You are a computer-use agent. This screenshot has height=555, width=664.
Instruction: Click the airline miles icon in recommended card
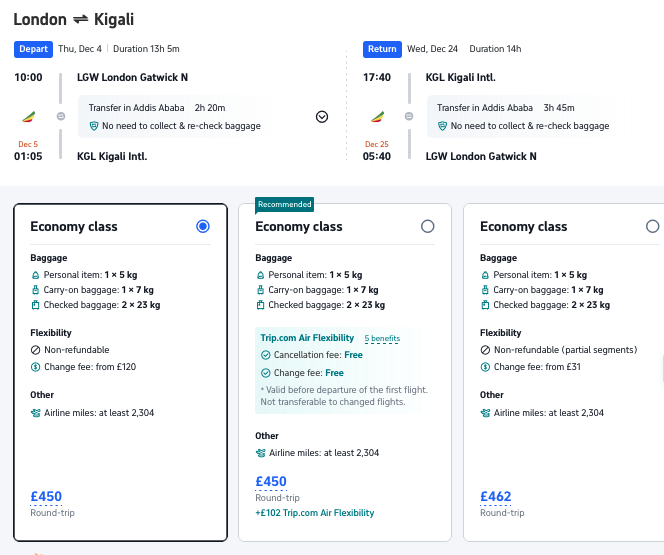[x=261, y=453]
